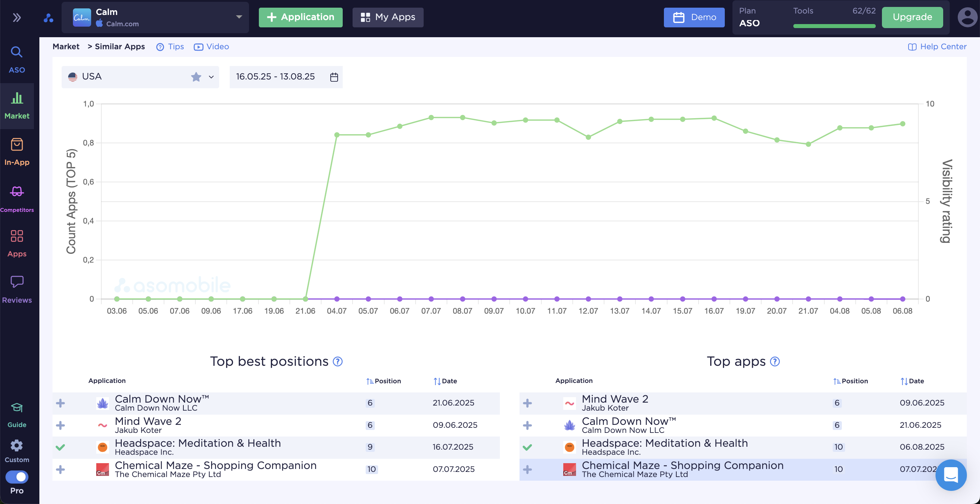Viewport: 980px width, 504px height.
Task: Click the Tools usage progress bar
Action: point(834,26)
